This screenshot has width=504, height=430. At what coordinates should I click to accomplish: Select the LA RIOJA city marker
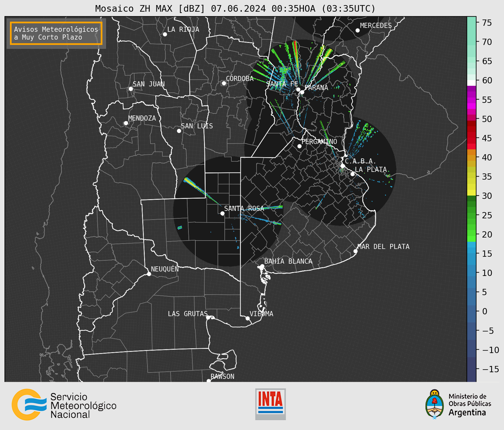pos(165,34)
